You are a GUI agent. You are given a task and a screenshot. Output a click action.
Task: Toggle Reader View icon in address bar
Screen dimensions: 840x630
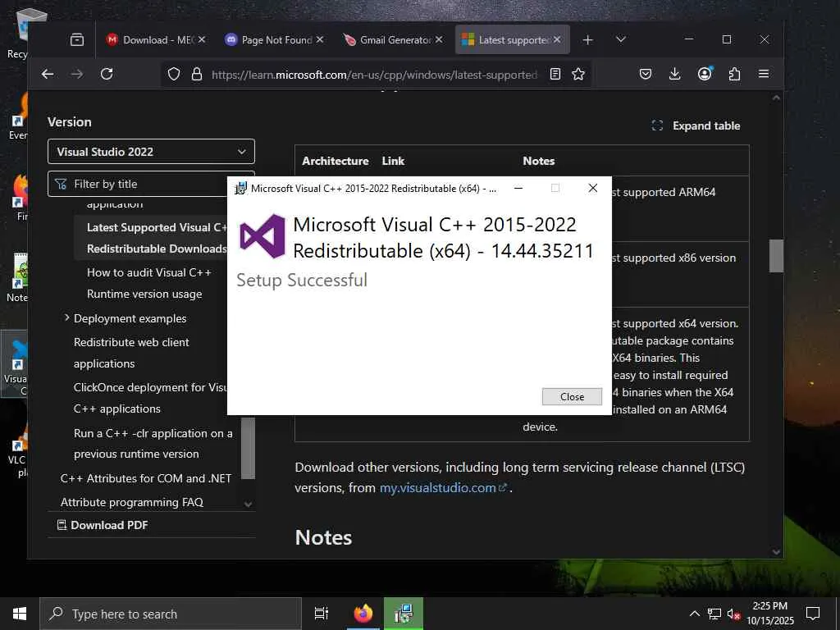pos(555,74)
